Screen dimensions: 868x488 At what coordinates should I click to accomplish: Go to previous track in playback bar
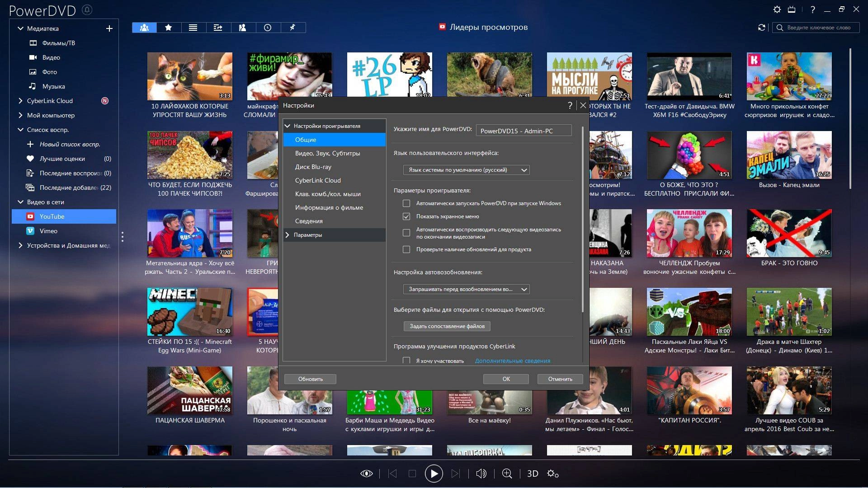point(392,474)
